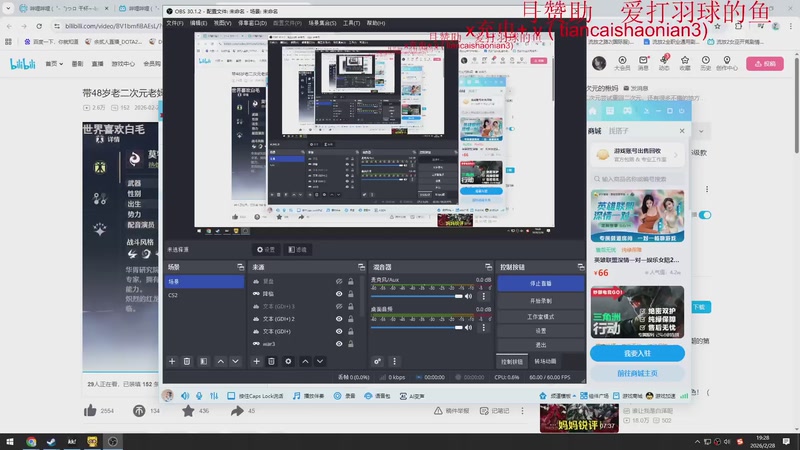Expand 游戏账号出售回收 entry arrow
Viewport: 800px width, 450px height.
coord(676,155)
